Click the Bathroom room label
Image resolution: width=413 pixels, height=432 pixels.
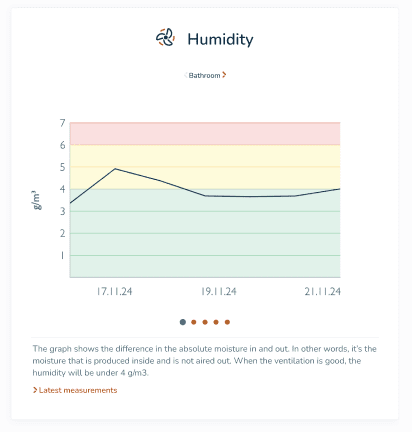204,76
